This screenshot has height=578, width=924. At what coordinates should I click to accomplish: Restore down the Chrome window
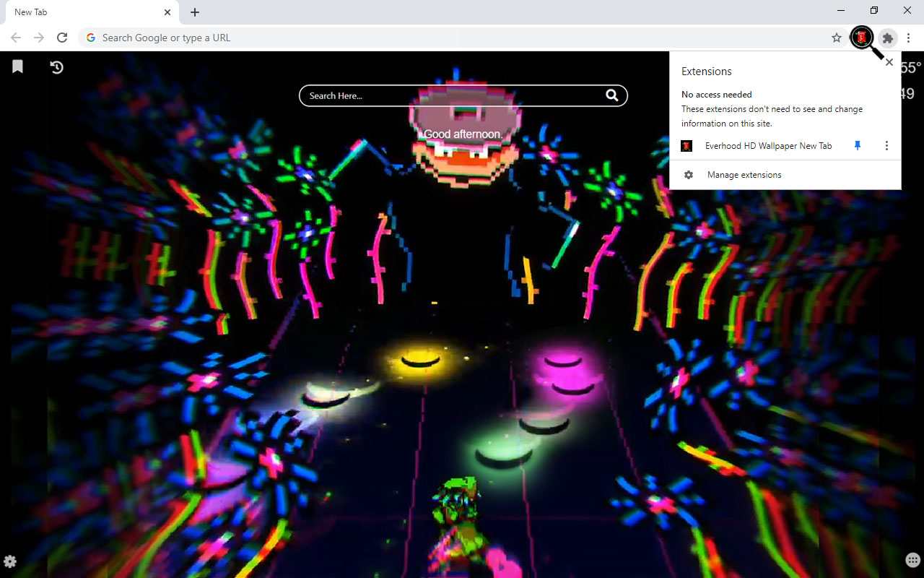874,10
